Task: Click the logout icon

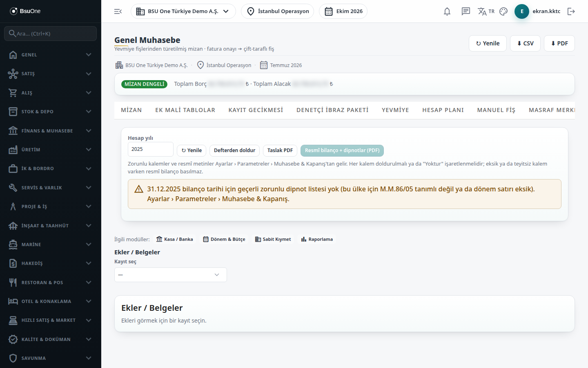Action: 571,11
